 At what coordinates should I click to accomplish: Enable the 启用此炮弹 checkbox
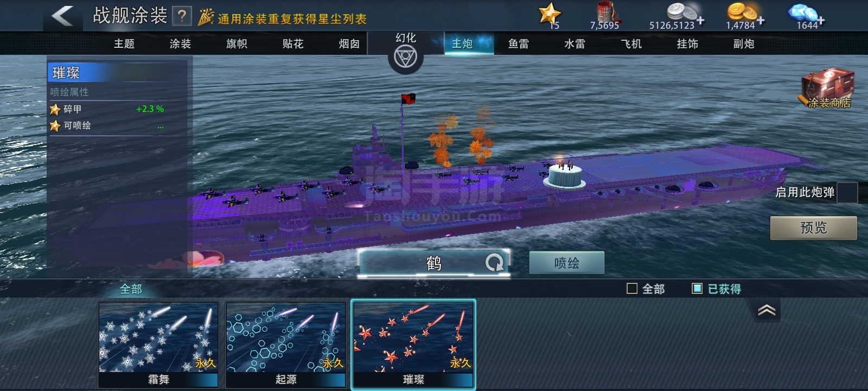click(x=847, y=192)
